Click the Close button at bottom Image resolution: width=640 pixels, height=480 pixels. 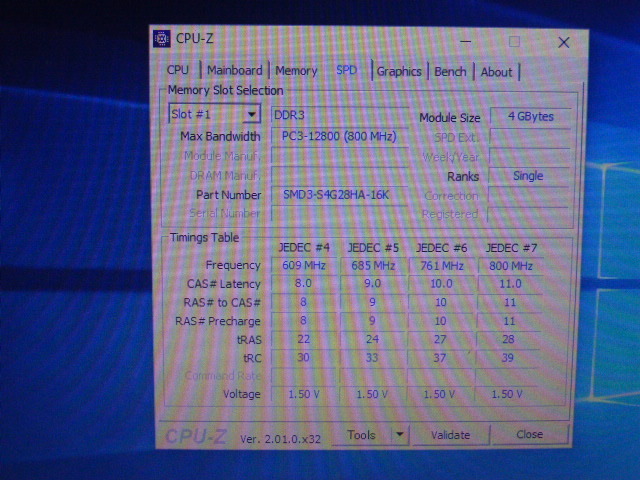(x=529, y=435)
